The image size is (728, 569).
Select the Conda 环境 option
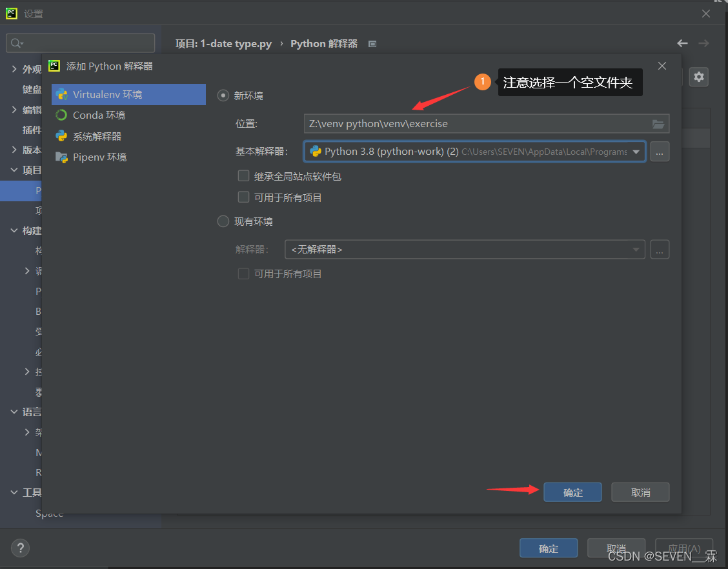(128, 115)
